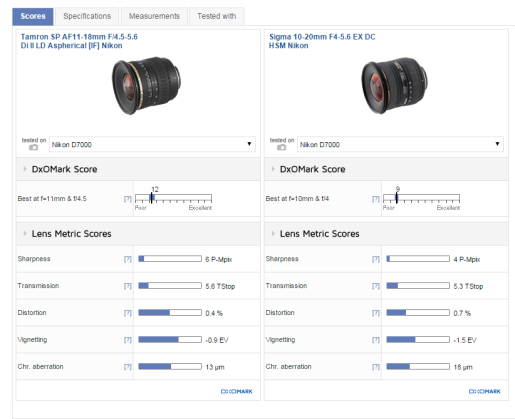Open the help icon for Tamron Distortion
515x419 pixels.
click(128, 313)
